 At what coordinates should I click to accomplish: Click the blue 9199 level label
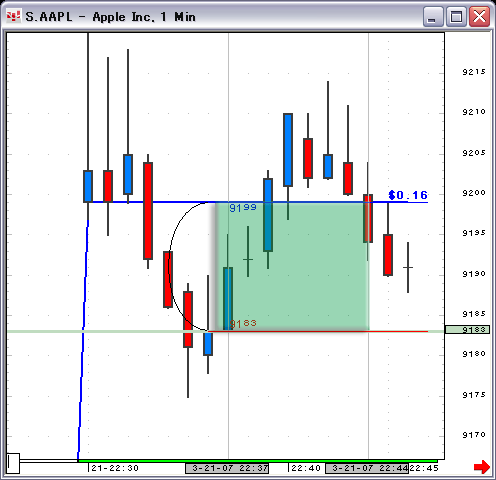243,208
